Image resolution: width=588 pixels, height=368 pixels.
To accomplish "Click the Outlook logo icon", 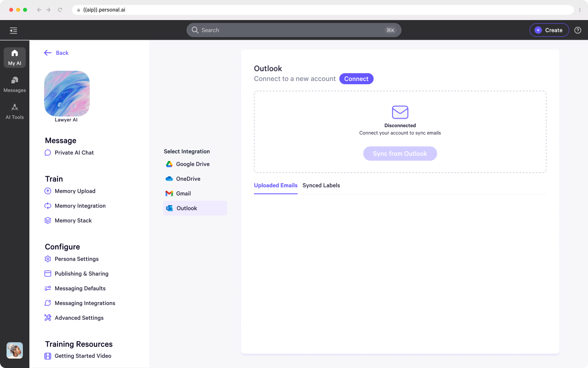I will pos(169,208).
